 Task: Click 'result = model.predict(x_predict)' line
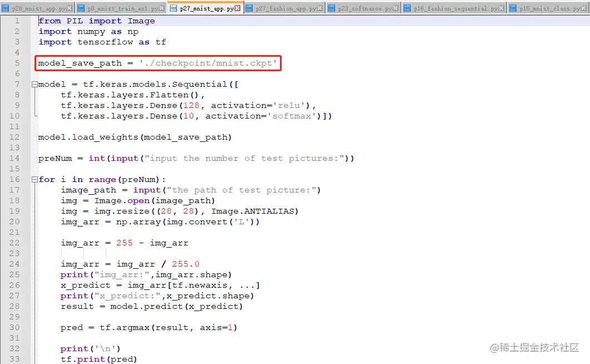(151, 307)
